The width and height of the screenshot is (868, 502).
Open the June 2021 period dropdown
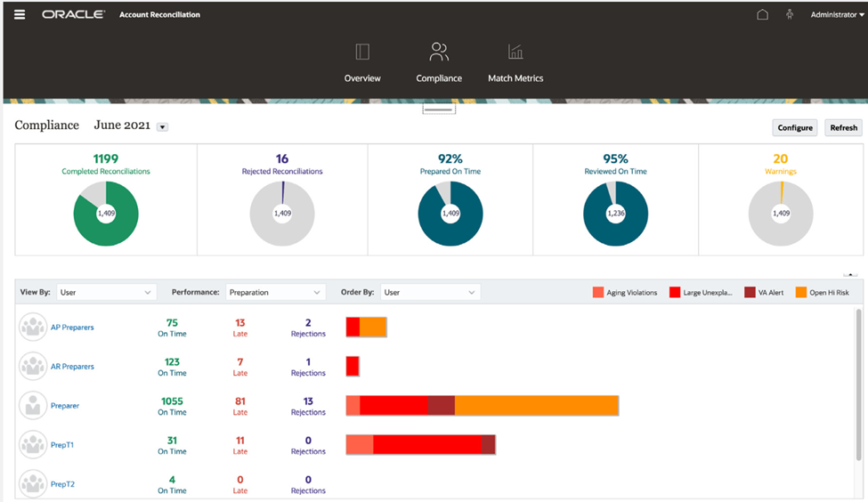tap(162, 127)
